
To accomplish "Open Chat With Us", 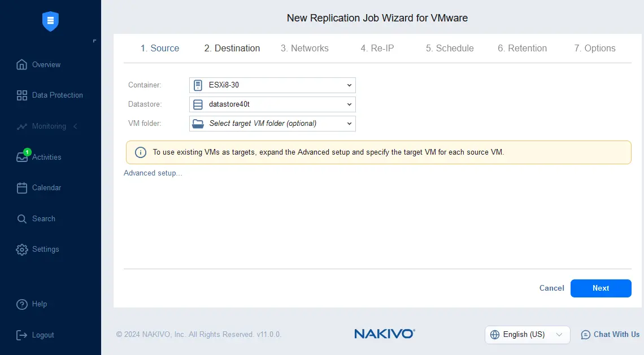I will (x=616, y=335).
